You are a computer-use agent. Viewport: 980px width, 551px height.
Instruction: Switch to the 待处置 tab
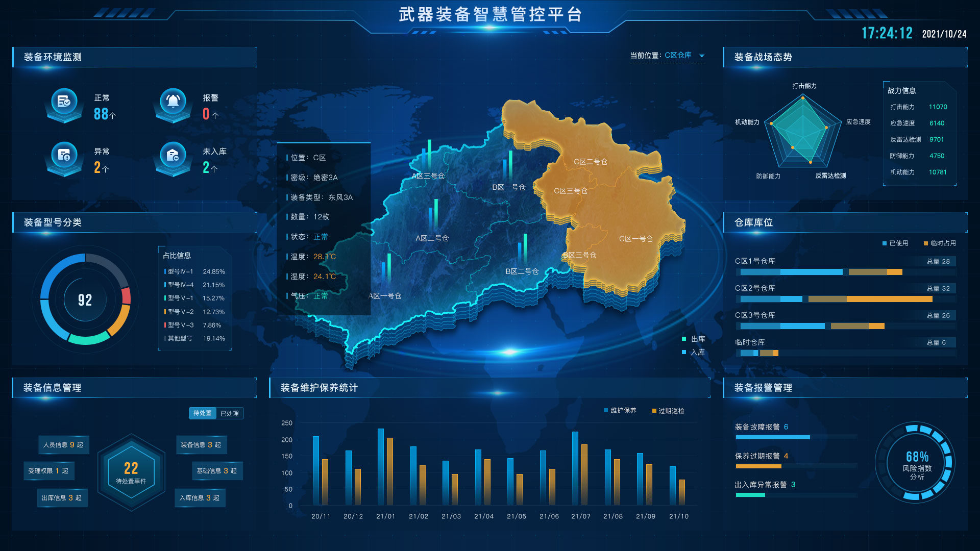tap(203, 413)
